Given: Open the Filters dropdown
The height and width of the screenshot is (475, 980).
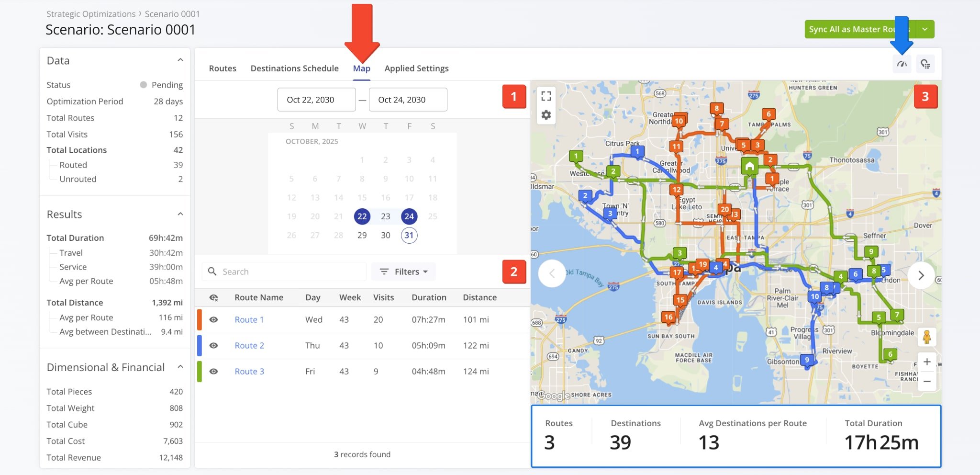Looking at the screenshot, I should pyautogui.click(x=403, y=272).
